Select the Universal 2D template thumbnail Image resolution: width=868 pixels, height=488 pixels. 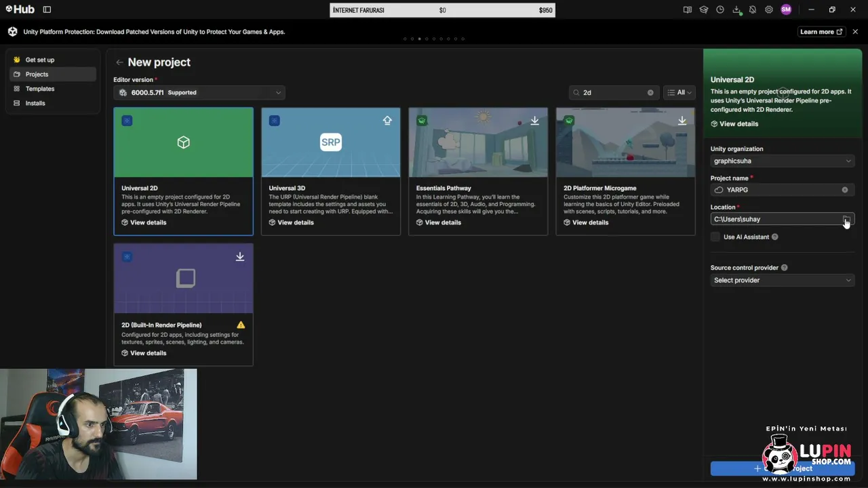[x=183, y=142]
